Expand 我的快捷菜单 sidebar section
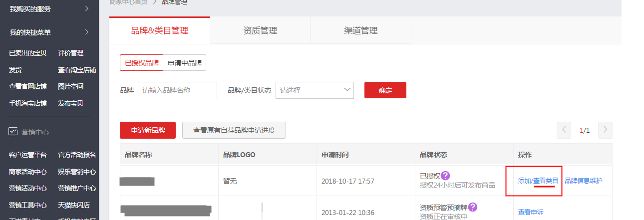644x220 pixels. coord(87,32)
